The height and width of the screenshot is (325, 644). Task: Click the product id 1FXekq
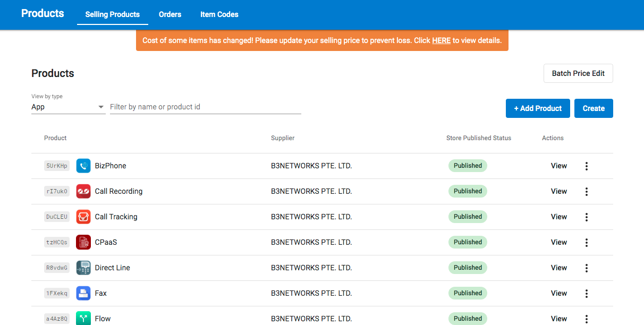pos(57,293)
